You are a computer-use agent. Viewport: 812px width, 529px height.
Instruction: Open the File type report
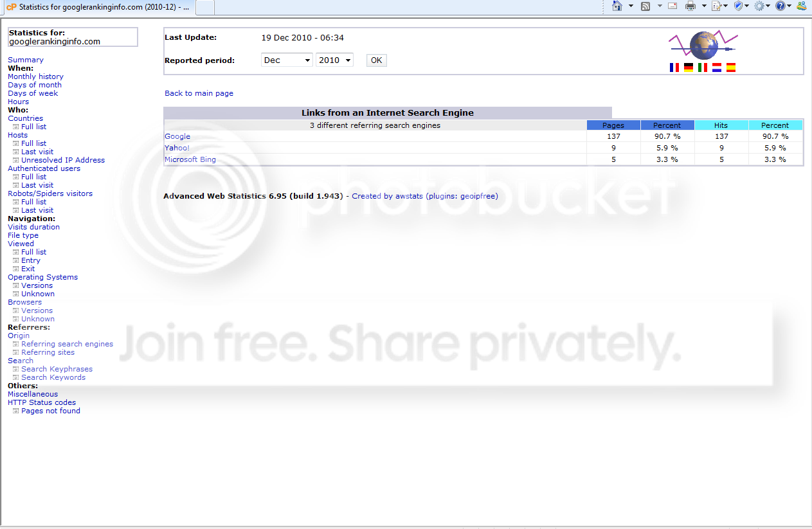point(23,235)
